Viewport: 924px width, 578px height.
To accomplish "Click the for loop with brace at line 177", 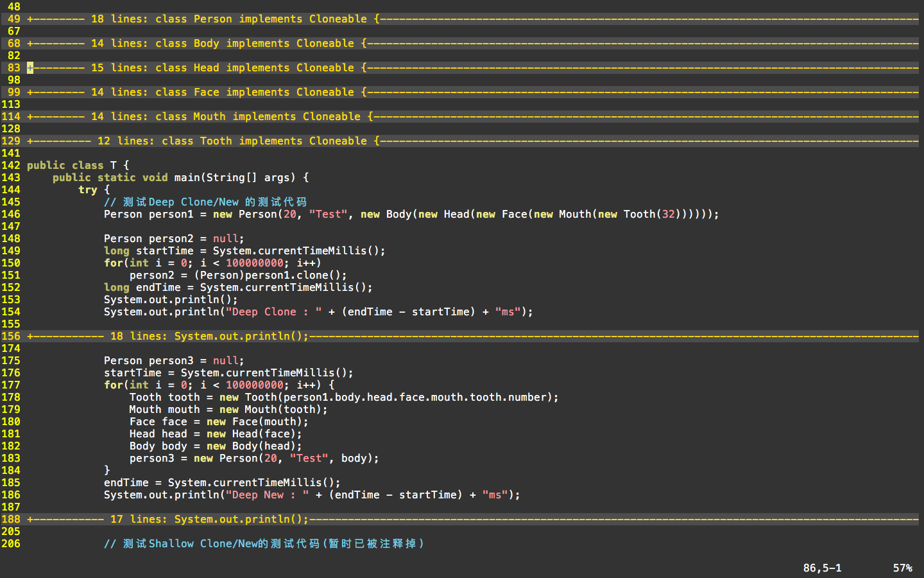I will [x=219, y=385].
